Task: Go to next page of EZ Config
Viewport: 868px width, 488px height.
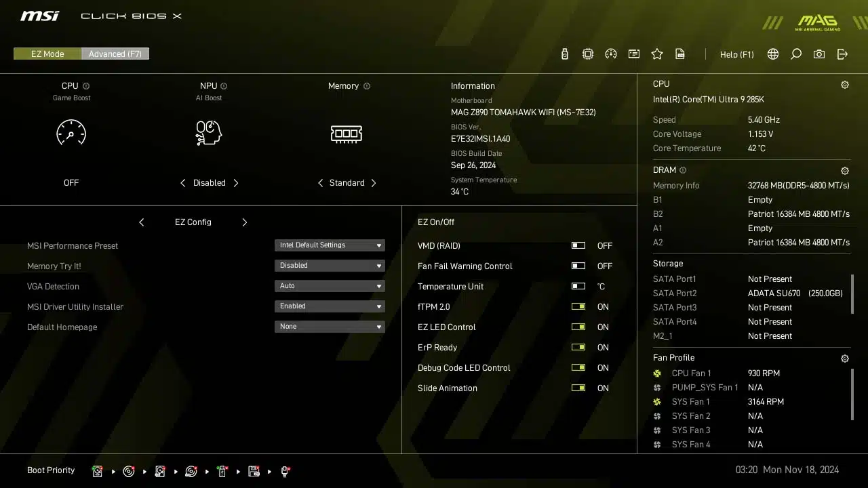Action: pos(245,222)
